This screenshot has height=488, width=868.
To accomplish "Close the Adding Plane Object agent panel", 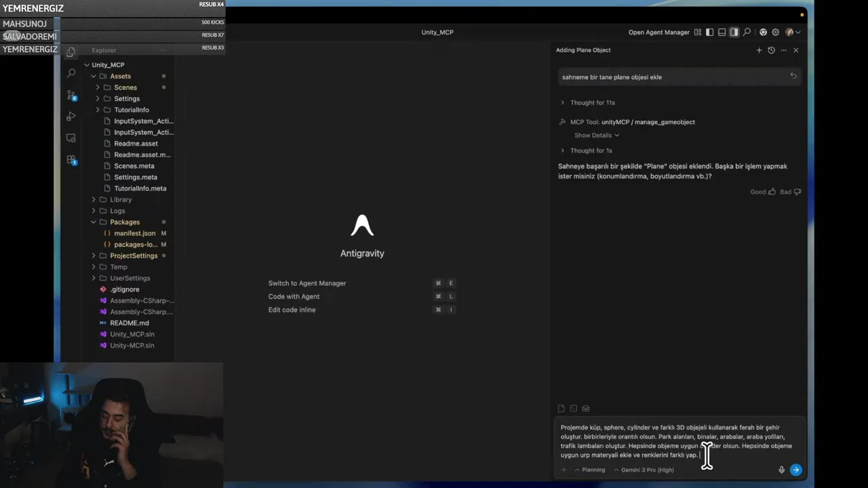I will pyautogui.click(x=796, y=50).
